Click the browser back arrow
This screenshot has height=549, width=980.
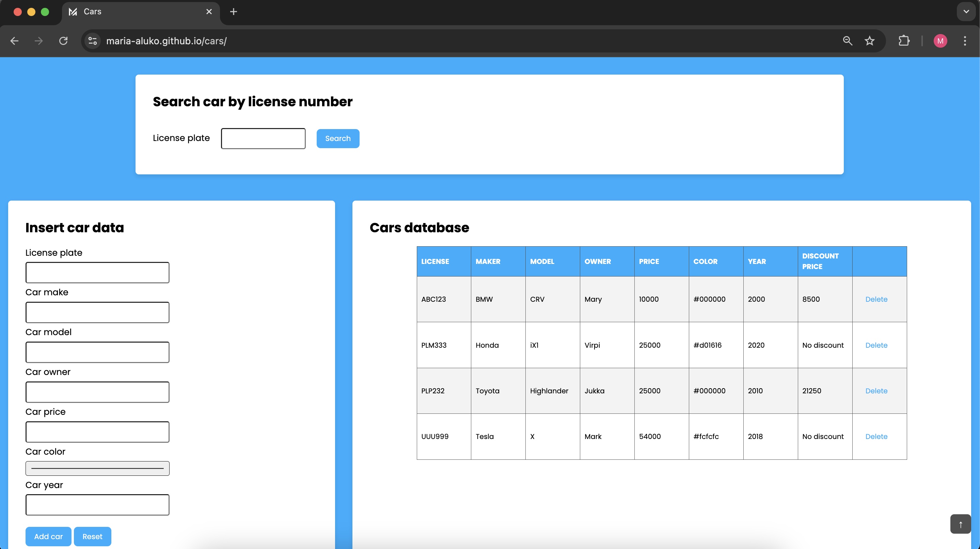[14, 41]
